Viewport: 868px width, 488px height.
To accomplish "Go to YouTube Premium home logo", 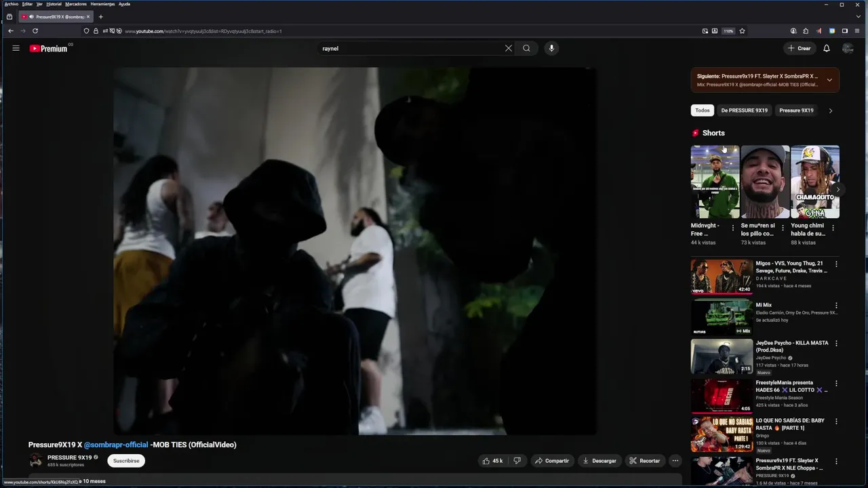I will [48, 48].
